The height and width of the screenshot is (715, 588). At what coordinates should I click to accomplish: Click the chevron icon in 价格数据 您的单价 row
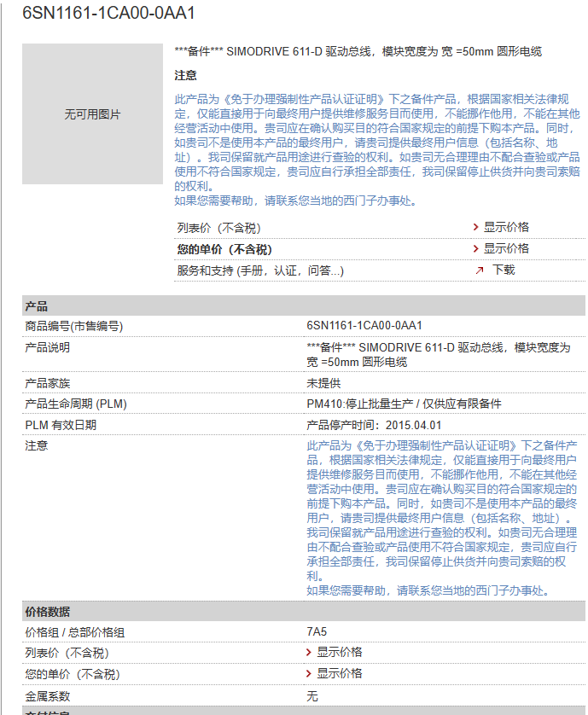309,674
